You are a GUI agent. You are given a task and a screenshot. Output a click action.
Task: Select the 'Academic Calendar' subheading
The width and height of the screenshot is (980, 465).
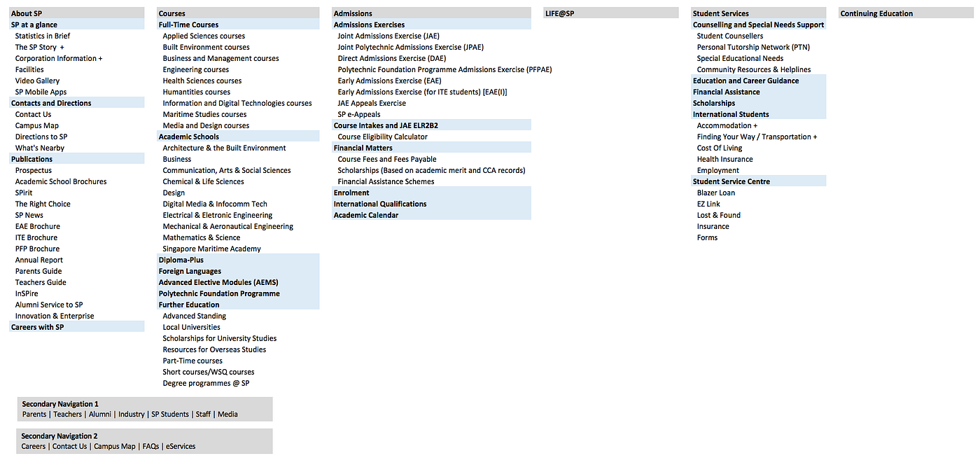click(431, 215)
